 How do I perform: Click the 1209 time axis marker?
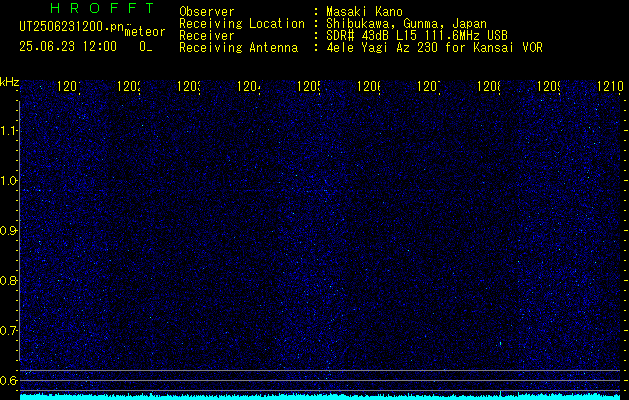click(548, 86)
